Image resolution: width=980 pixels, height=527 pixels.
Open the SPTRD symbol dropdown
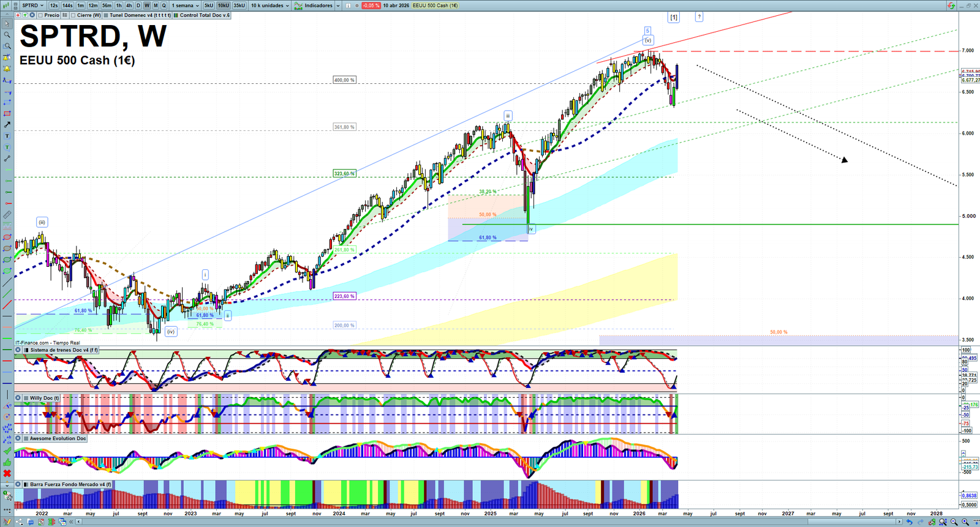pos(33,6)
